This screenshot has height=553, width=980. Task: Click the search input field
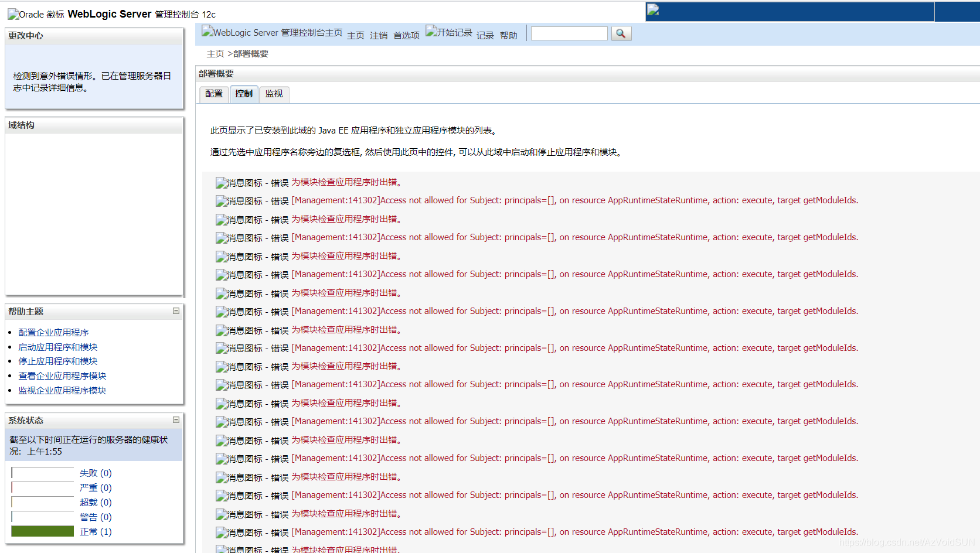pos(569,33)
